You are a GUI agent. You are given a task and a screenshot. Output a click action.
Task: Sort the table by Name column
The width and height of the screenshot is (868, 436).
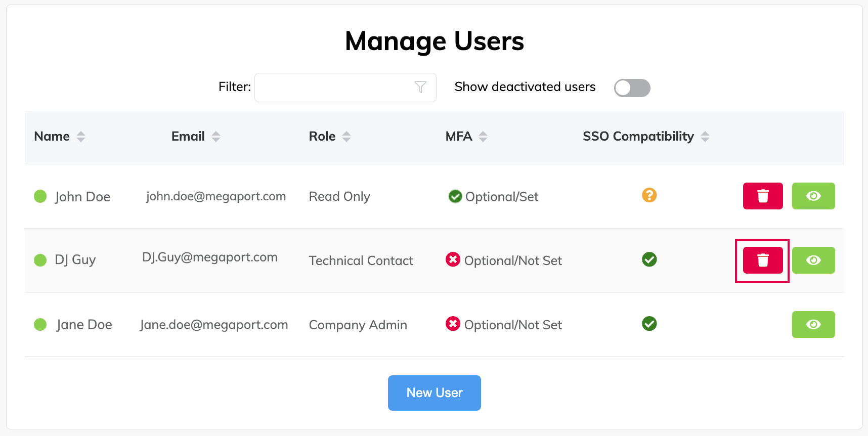point(80,137)
